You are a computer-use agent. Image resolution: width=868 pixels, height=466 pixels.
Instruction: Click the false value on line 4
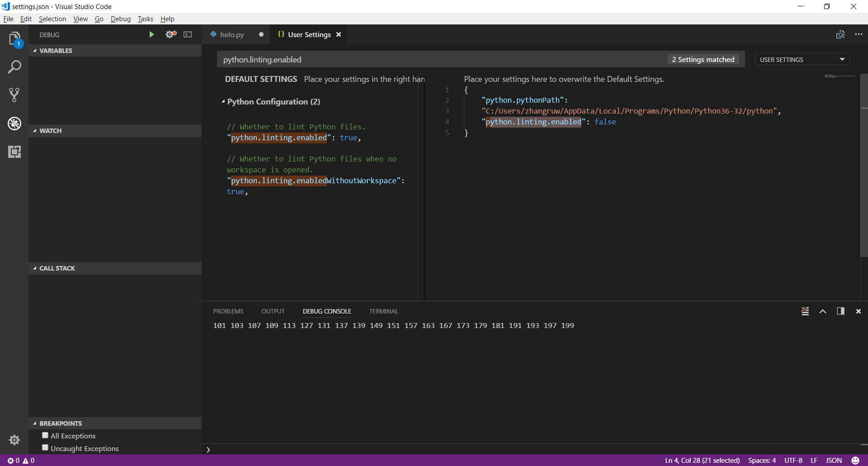[x=605, y=122]
